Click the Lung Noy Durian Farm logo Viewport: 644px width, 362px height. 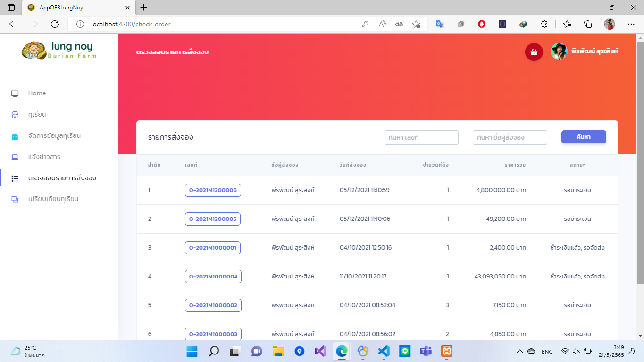tap(59, 51)
